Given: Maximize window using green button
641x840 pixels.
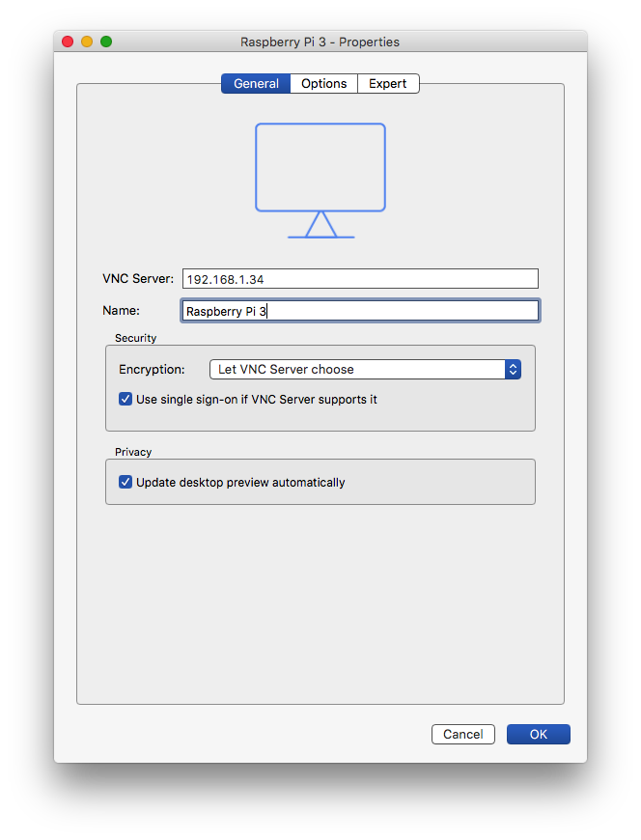Looking at the screenshot, I should (106, 42).
